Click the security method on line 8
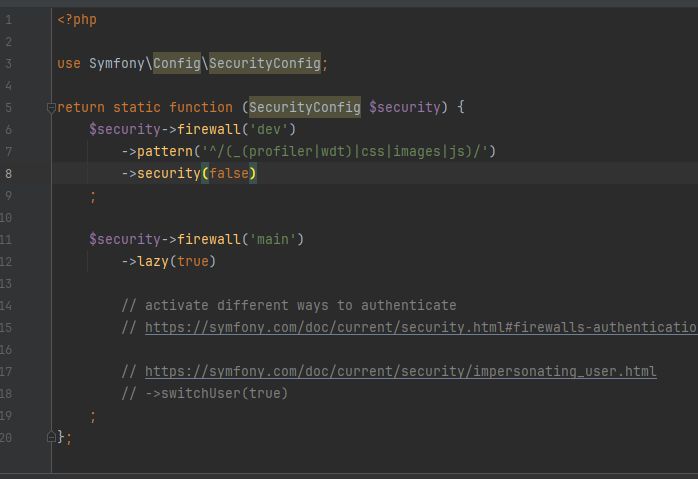The height and width of the screenshot is (479, 698). point(169,173)
